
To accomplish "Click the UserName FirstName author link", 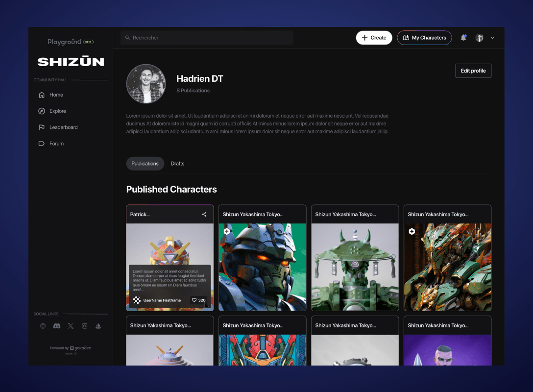I will [x=162, y=300].
